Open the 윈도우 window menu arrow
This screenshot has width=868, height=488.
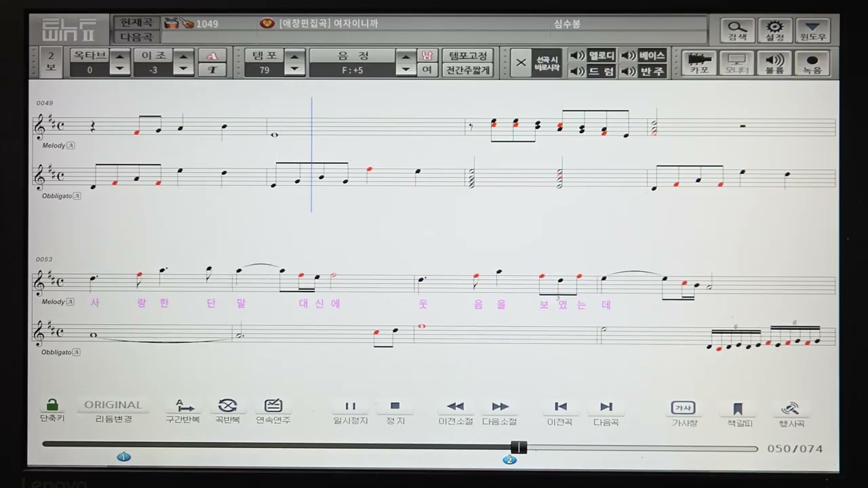point(812,30)
